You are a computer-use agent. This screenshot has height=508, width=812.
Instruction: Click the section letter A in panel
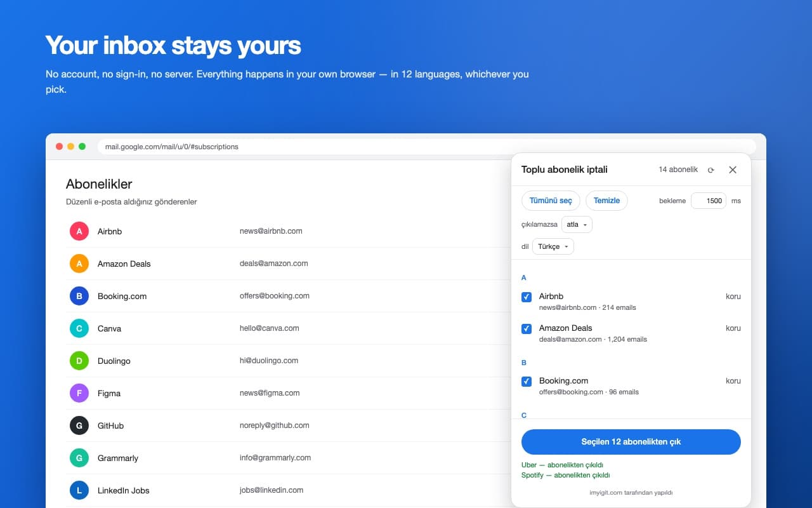pyautogui.click(x=524, y=277)
